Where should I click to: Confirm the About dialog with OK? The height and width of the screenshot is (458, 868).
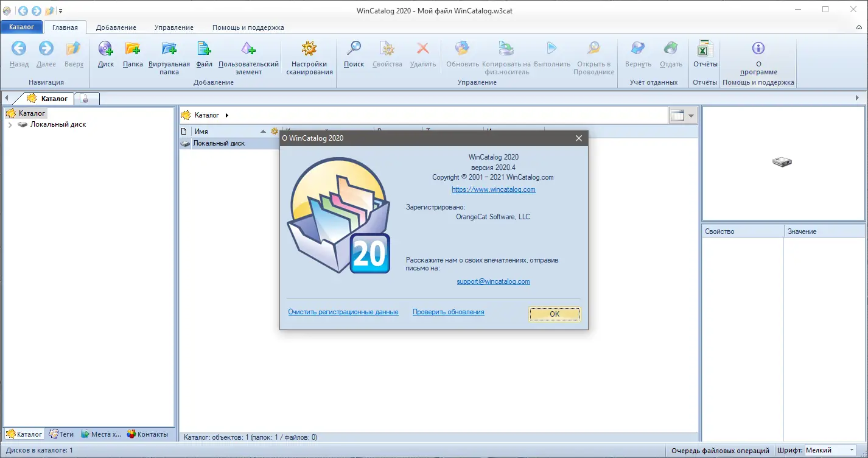554,314
